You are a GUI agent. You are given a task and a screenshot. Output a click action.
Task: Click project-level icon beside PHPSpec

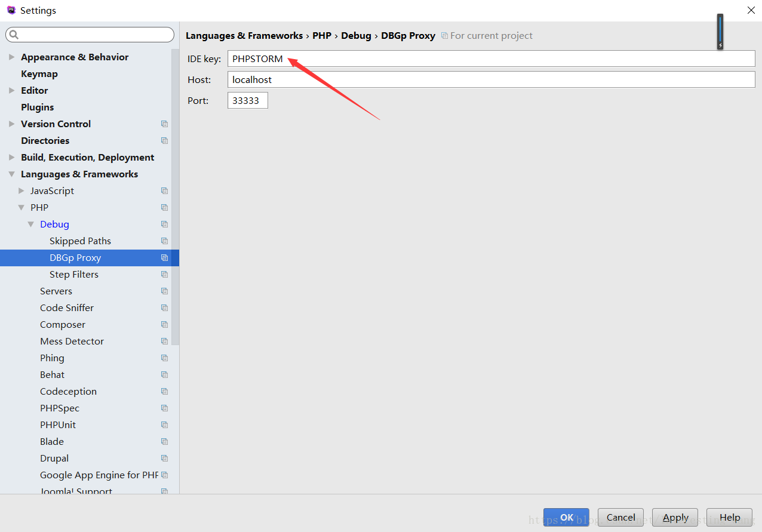click(164, 408)
